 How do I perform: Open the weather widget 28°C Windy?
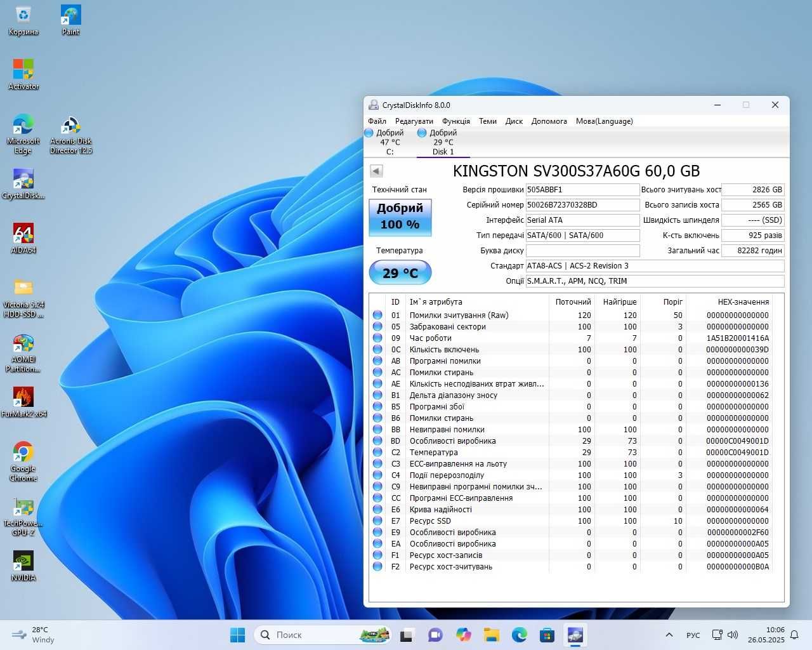pos(34,635)
